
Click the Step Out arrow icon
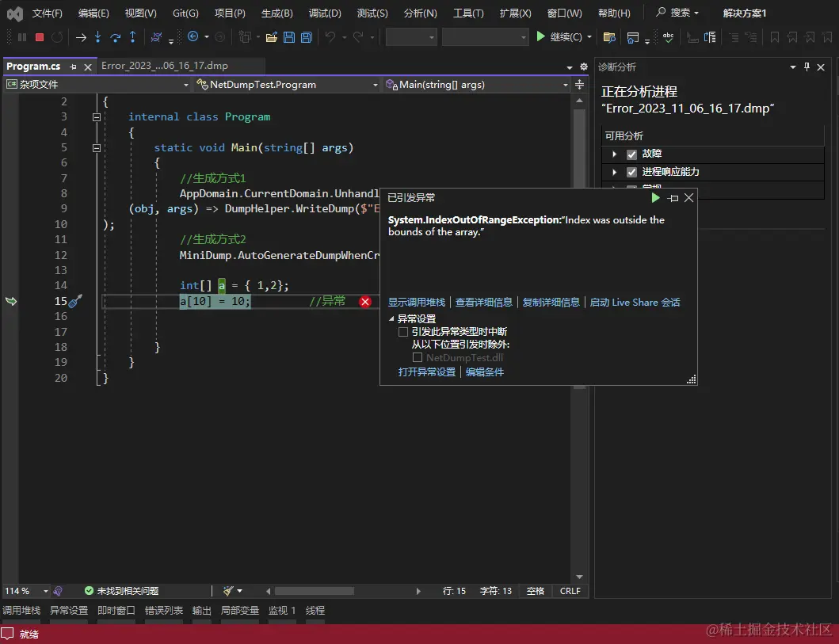pyautogui.click(x=132, y=37)
